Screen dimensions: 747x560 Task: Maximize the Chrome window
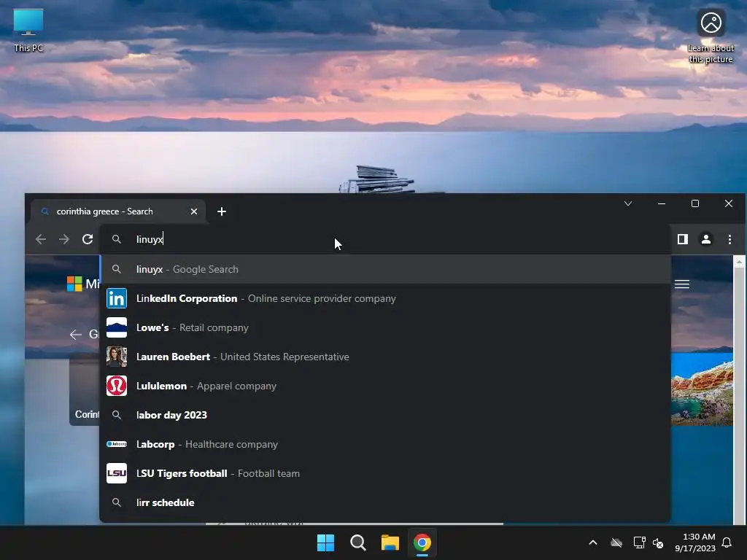pos(695,203)
